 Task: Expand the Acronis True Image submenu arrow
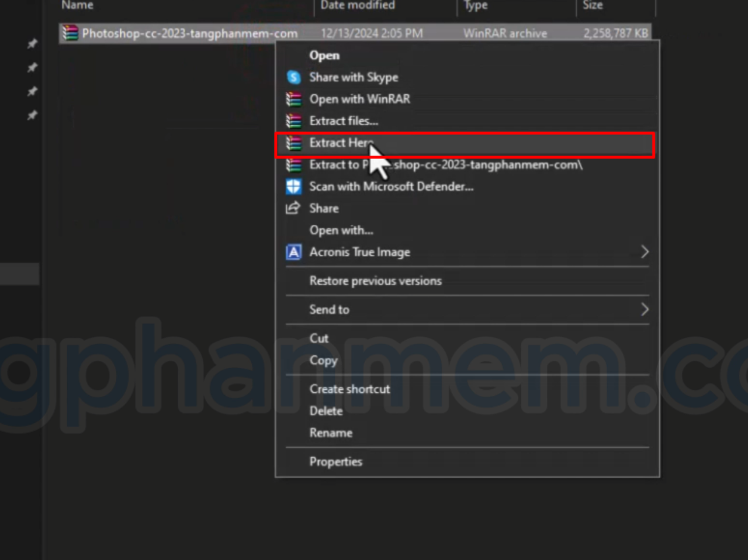point(644,252)
